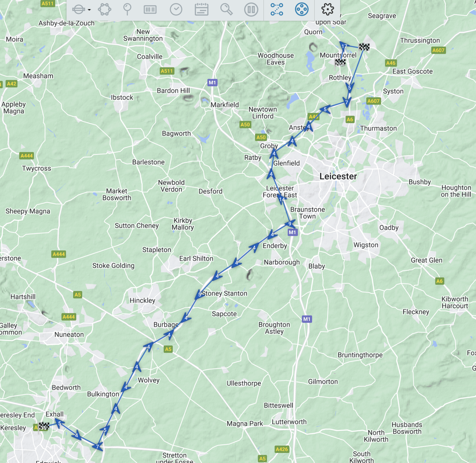Select the checkered flag marked 104

coord(340,63)
